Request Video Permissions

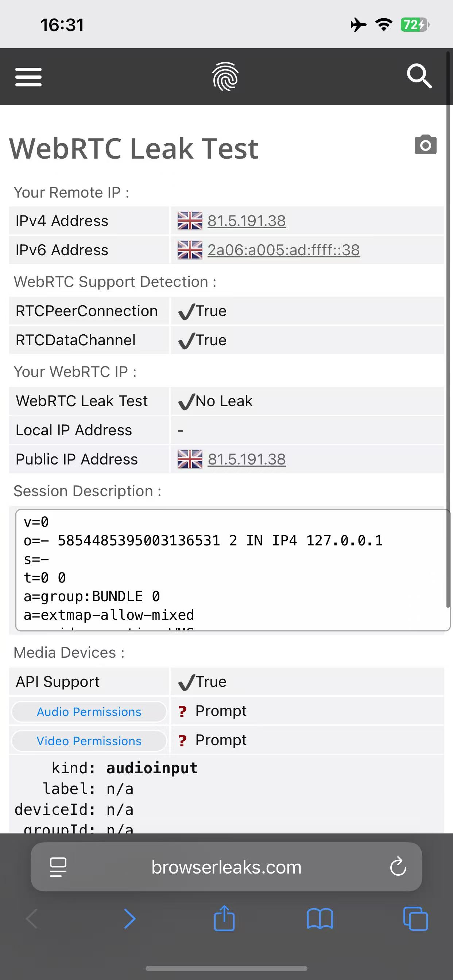(89, 741)
